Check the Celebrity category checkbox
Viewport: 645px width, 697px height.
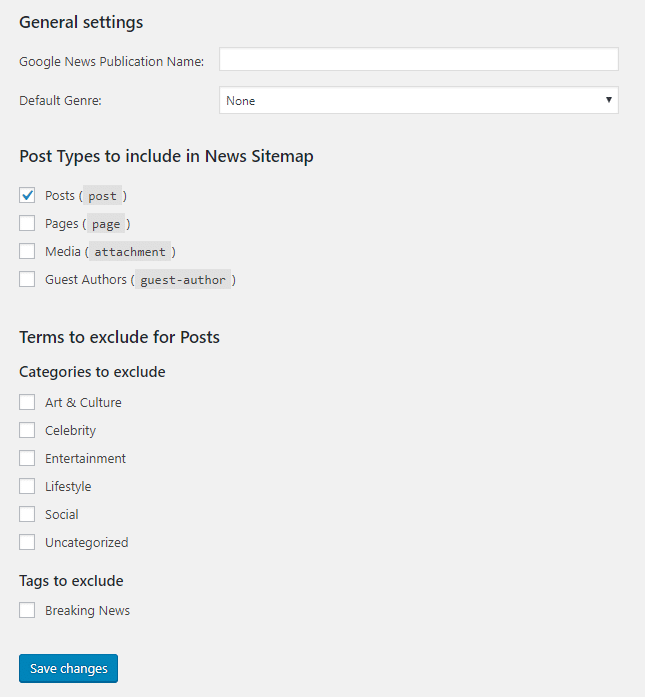27,430
